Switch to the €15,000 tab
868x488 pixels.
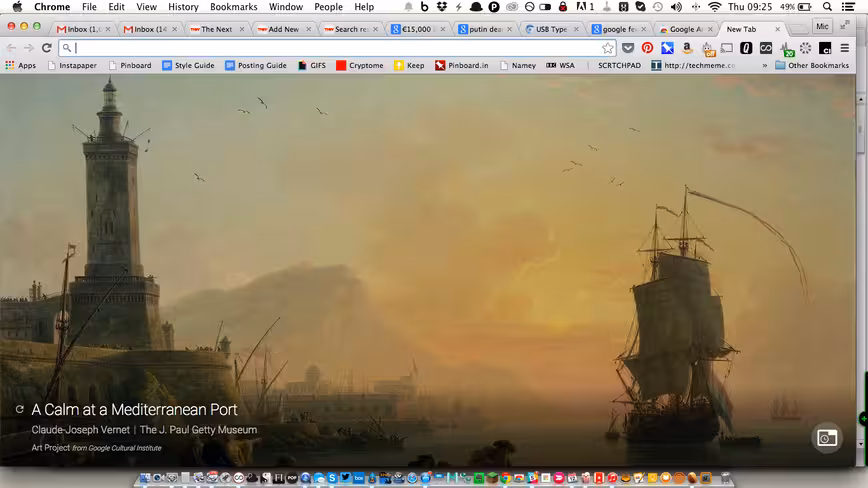417,29
